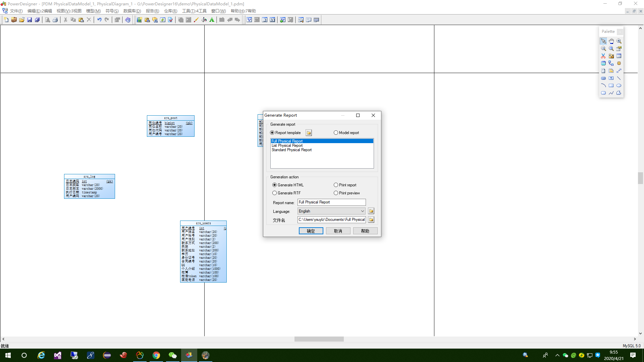The image size is (644, 362).
Task: Open the 报告(R) menu
Action: (152, 11)
